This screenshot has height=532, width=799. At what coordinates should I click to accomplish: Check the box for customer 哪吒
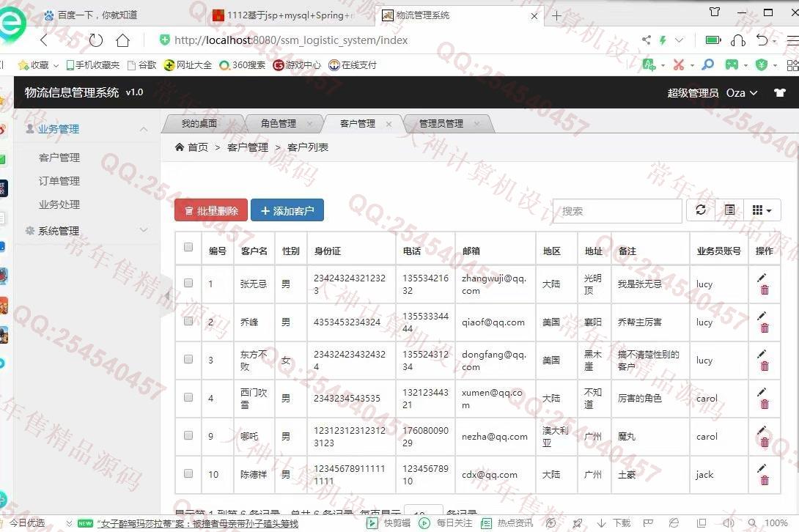tap(188, 435)
